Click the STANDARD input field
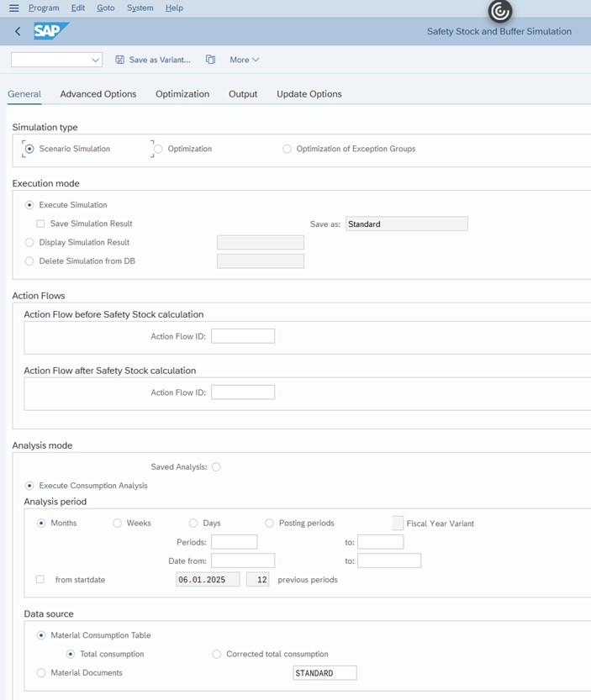The image size is (591, 700). point(325,673)
